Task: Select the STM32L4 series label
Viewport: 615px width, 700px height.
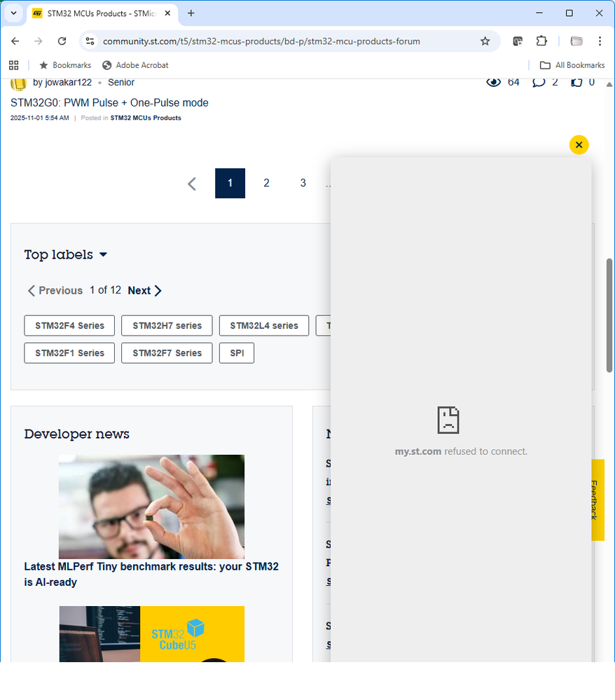Action: pos(264,325)
